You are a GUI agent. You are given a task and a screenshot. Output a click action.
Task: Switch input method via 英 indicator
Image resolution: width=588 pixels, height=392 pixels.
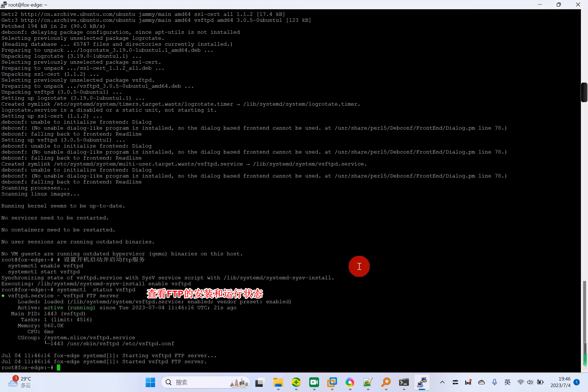[507, 382]
